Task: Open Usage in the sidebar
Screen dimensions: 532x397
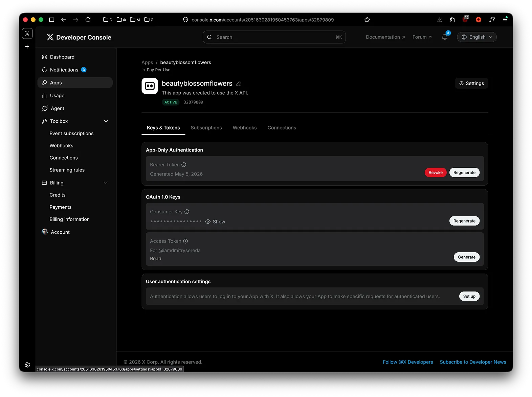Action: pos(75,95)
